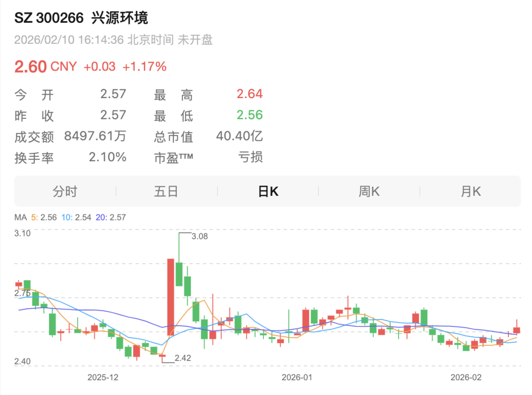Click the 3.08 high price marker
This screenshot has width=532, height=395.
[x=199, y=236]
